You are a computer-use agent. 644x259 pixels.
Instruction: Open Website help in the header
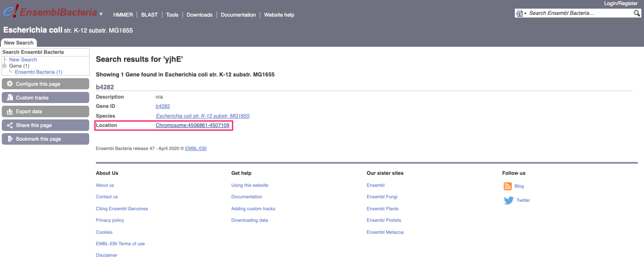pos(279,15)
